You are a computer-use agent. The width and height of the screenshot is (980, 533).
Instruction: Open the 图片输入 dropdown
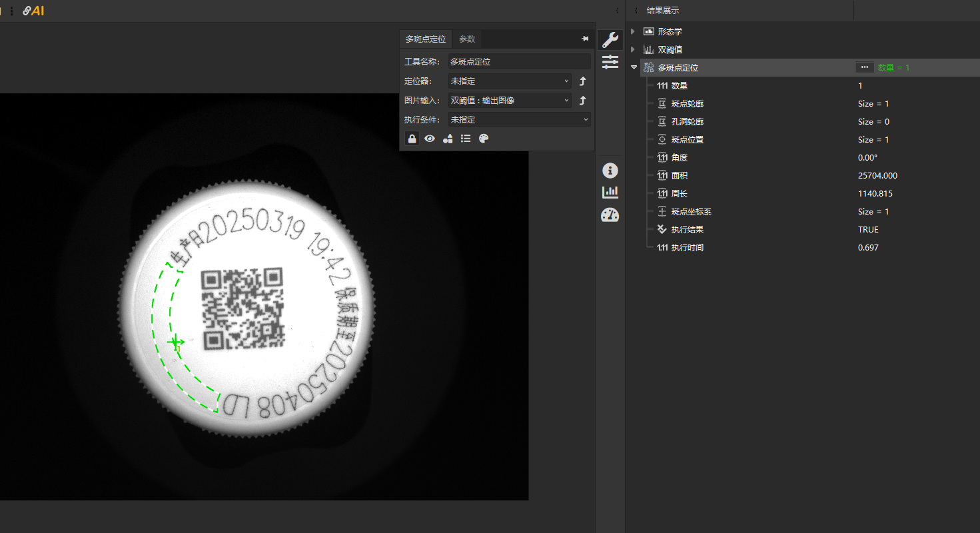tap(510, 101)
